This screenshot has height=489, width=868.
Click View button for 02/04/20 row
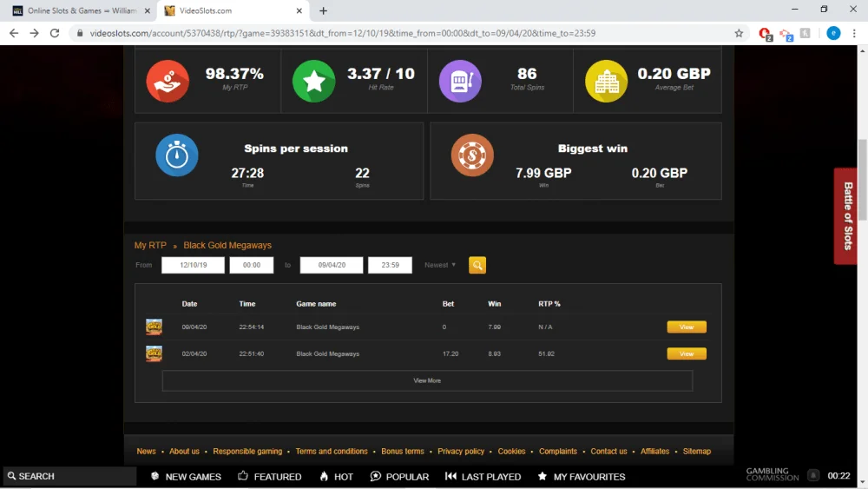(687, 354)
